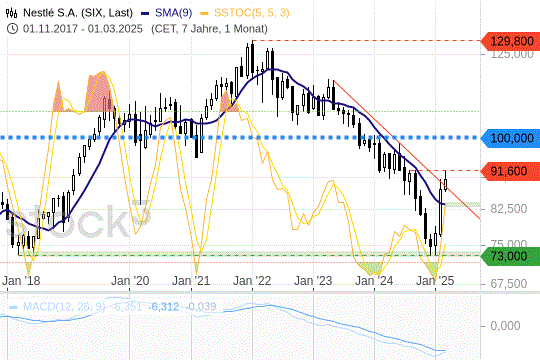This screenshot has height=360, width=540.
Task: Open the MACD(12, 26, 9) indicator label
Action: point(64,306)
